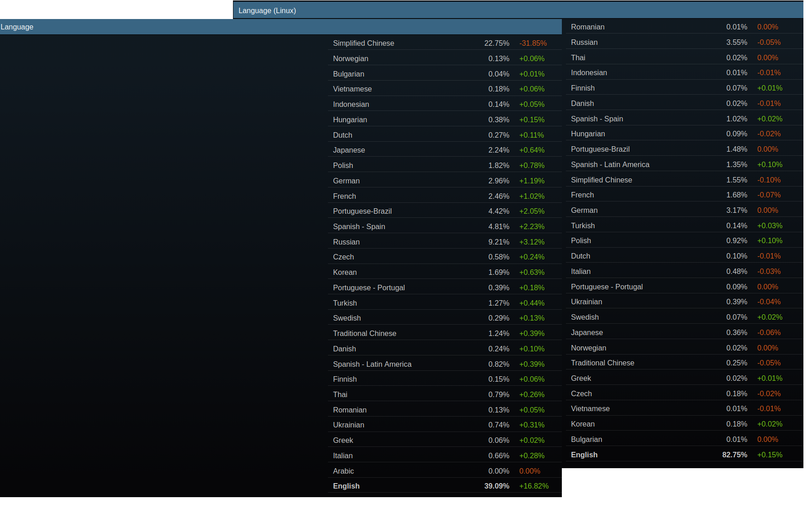812x513 pixels.
Task: Click the "Language (Linux)" section header
Action: pos(518,10)
